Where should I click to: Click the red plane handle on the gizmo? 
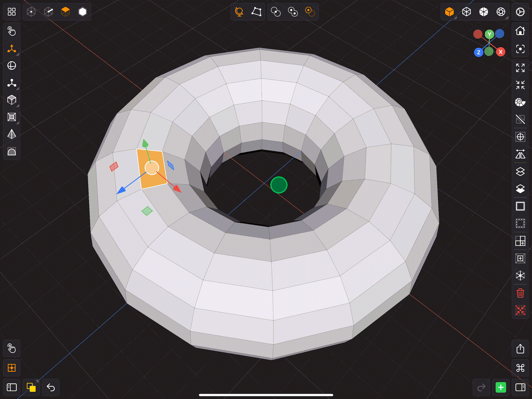114,167
